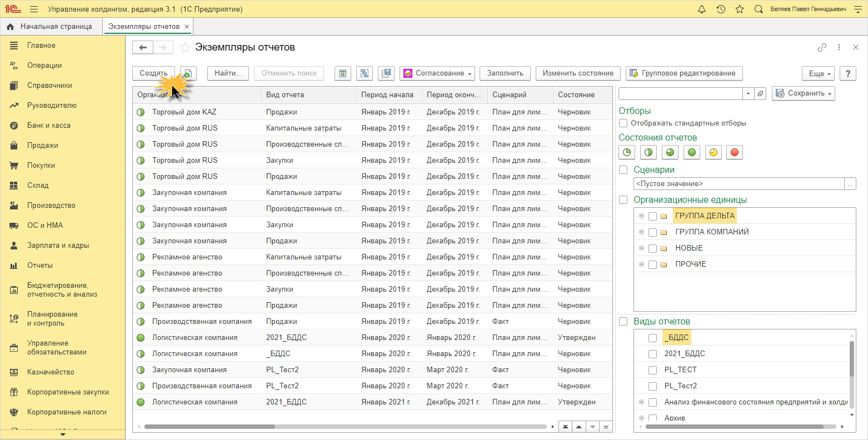Expand the ГРУППА КОМПАНИЙ tree node
Image resolution: width=868 pixels, height=440 pixels.
[x=641, y=232]
